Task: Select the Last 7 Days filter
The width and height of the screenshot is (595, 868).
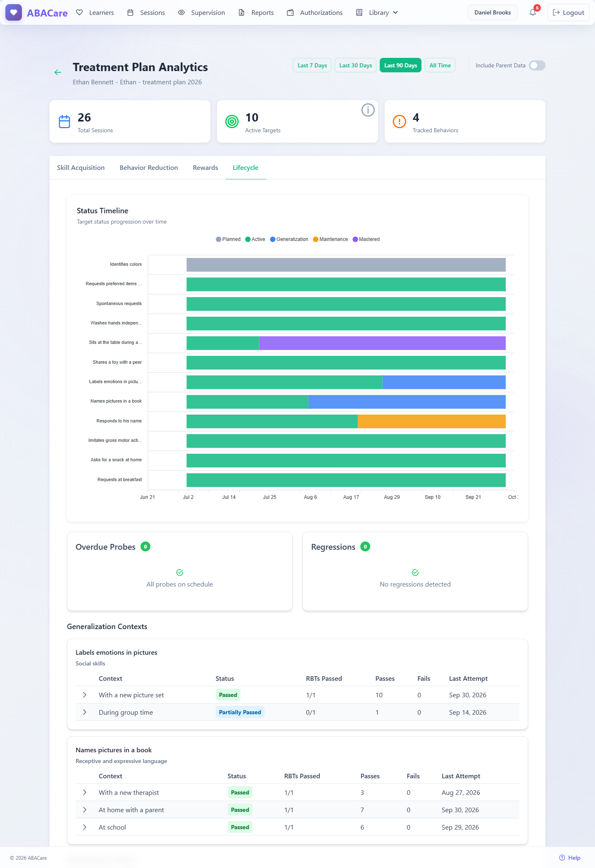Action: (x=312, y=65)
